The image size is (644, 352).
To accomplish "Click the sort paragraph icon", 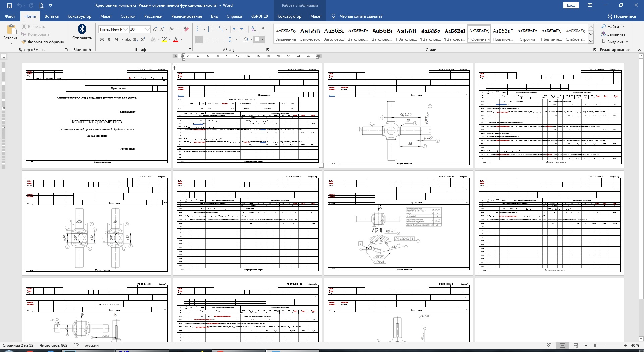I will pyautogui.click(x=254, y=29).
